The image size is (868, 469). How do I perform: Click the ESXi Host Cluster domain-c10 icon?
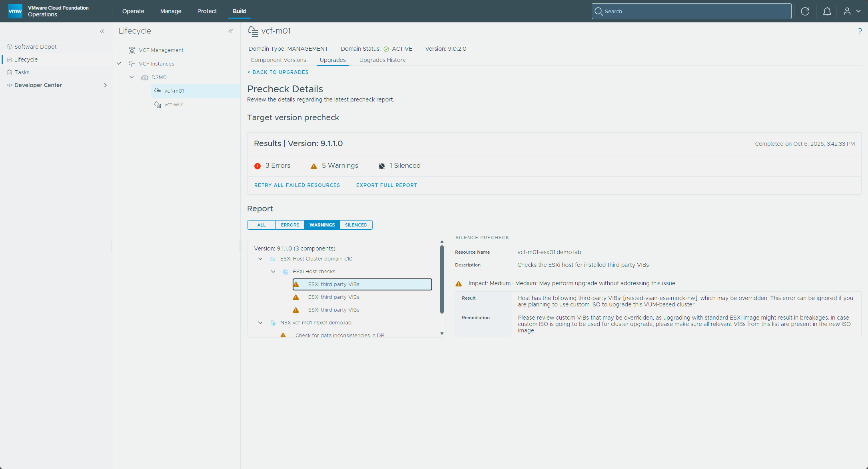tap(273, 259)
